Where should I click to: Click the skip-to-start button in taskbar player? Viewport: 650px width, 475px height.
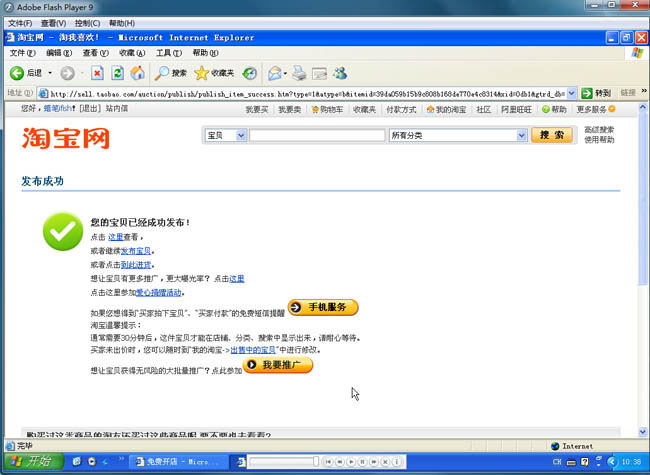coord(328,461)
